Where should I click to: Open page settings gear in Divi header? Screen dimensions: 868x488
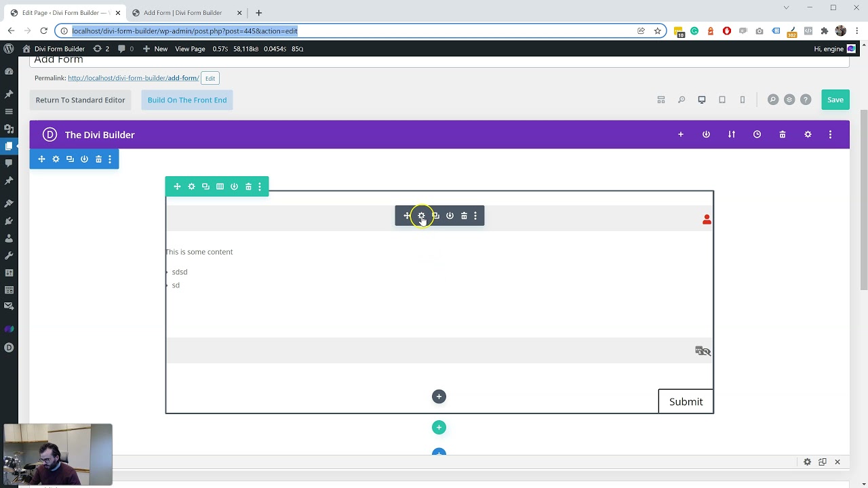pyautogui.click(x=808, y=134)
